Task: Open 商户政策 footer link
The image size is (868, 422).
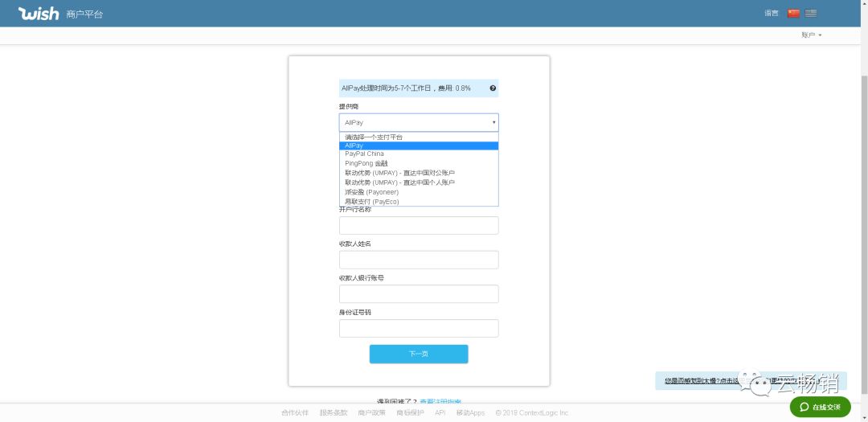Action: click(371, 412)
